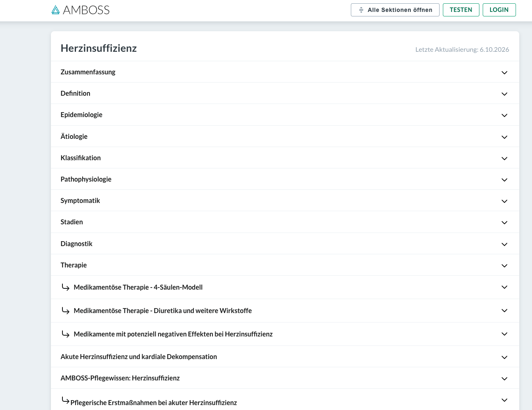This screenshot has height=410, width=532.
Task: Expand the Symptomatik section chevron
Action: click(x=504, y=201)
